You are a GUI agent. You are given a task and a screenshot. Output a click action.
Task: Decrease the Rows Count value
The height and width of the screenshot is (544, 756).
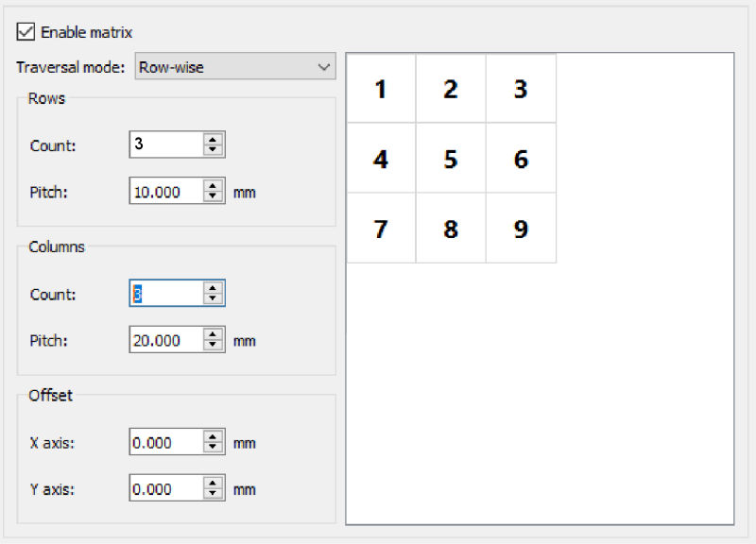coord(213,150)
